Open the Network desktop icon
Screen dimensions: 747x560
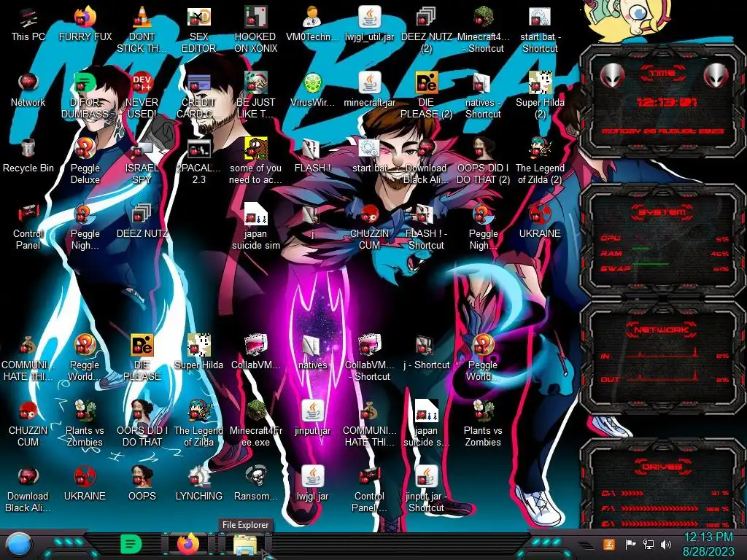pyautogui.click(x=28, y=90)
